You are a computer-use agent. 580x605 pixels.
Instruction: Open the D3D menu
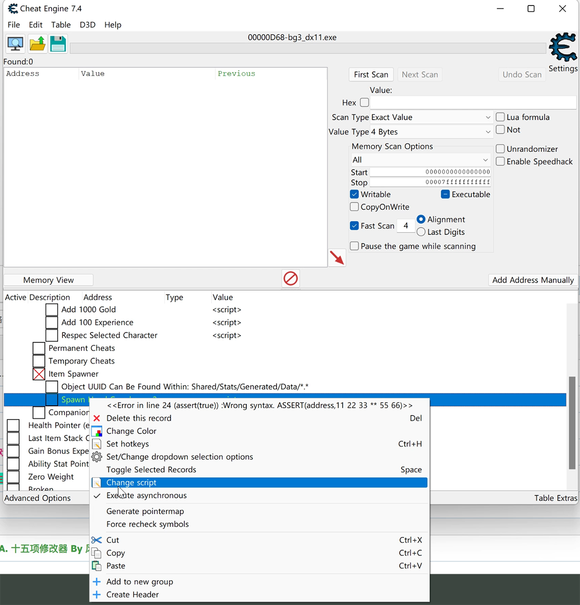click(88, 25)
